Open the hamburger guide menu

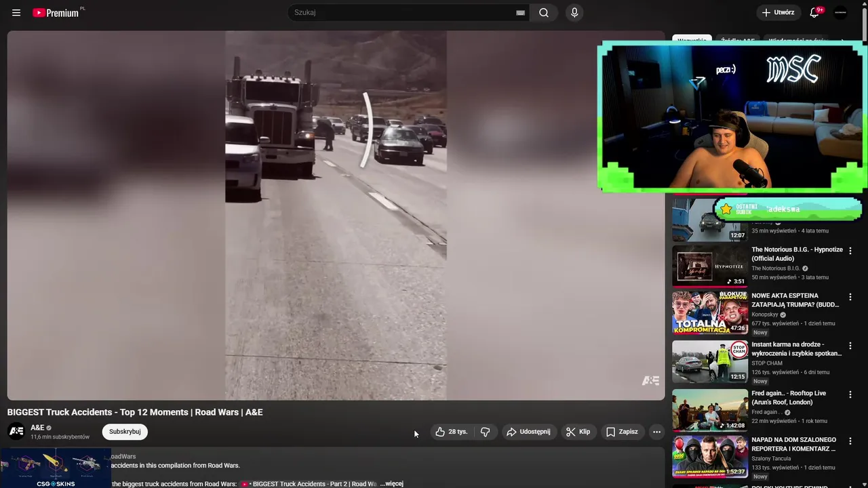pyautogui.click(x=16, y=13)
